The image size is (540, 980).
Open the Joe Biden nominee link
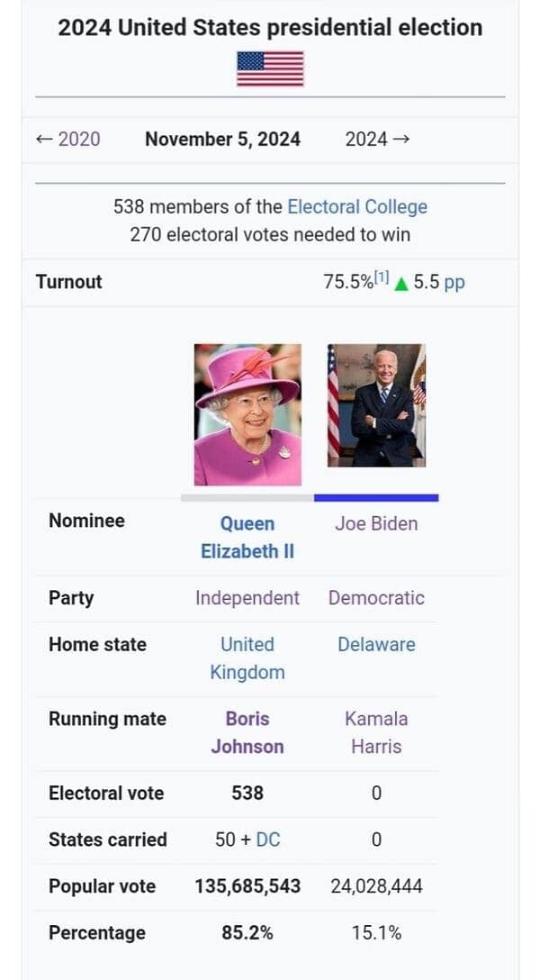click(376, 523)
